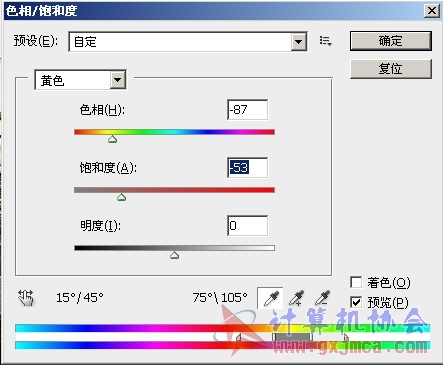Image resolution: width=443 pixels, height=365 pixels.
Task: Click the lightness slider triangle handle
Action: [x=174, y=255]
